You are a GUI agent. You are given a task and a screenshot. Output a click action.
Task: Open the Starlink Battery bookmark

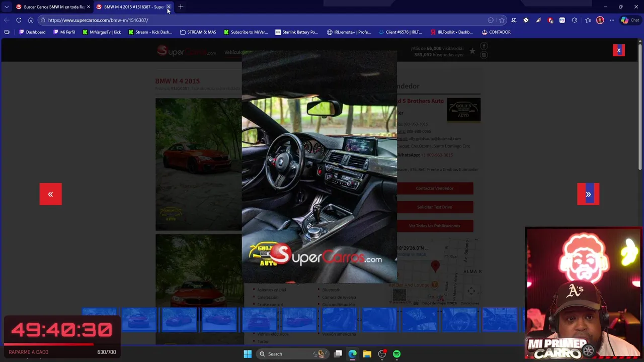pos(296,32)
